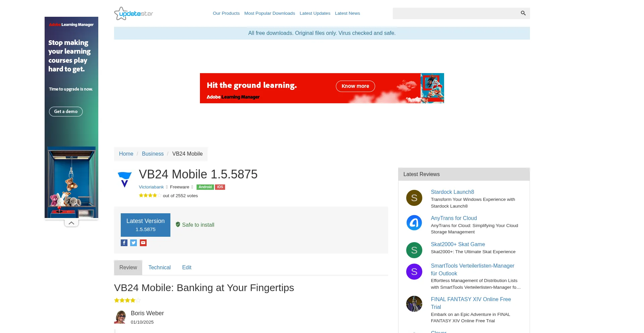Click the Boris Weber author name
644x333 pixels.
[x=147, y=313]
